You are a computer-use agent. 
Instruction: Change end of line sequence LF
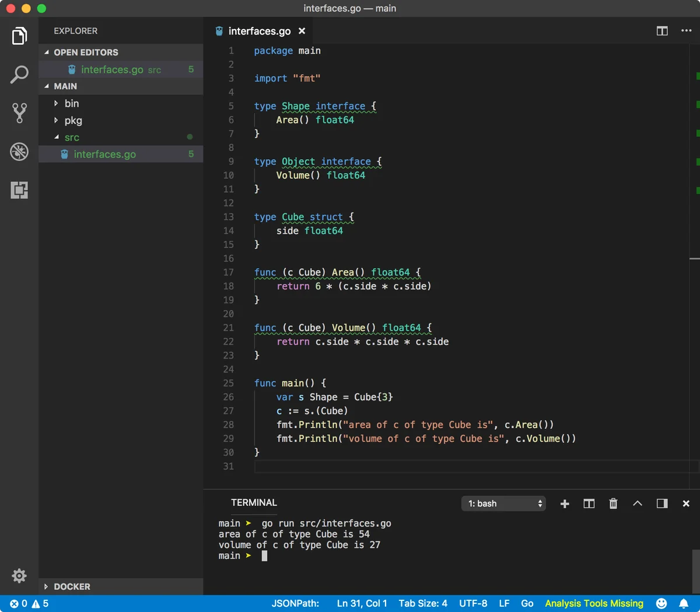[x=504, y=603]
